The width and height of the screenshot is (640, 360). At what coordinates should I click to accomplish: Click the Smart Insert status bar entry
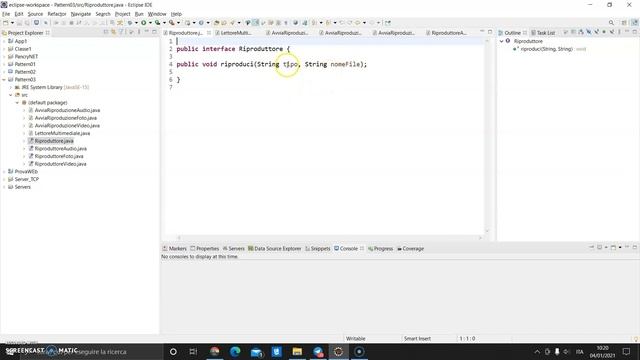click(x=417, y=338)
